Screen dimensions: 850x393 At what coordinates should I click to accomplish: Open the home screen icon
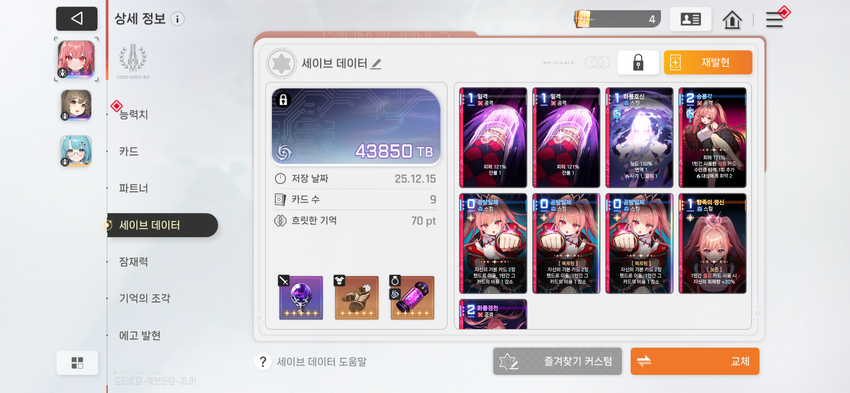pos(732,20)
